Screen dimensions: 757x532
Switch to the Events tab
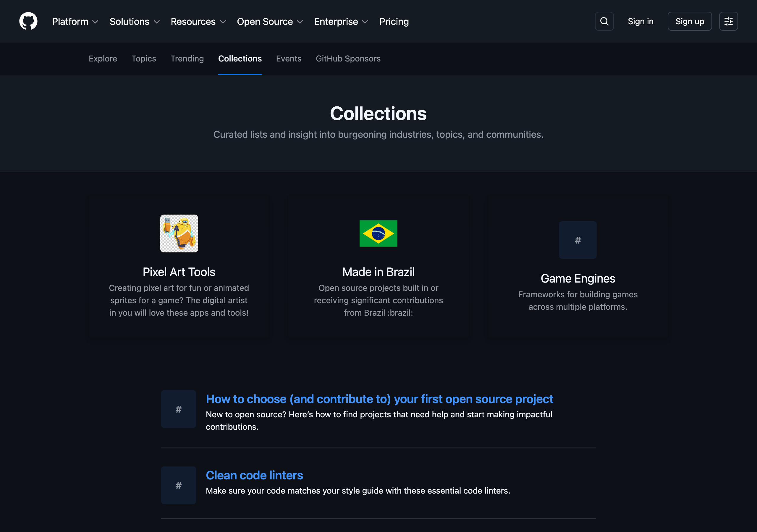[x=289, y=59]
